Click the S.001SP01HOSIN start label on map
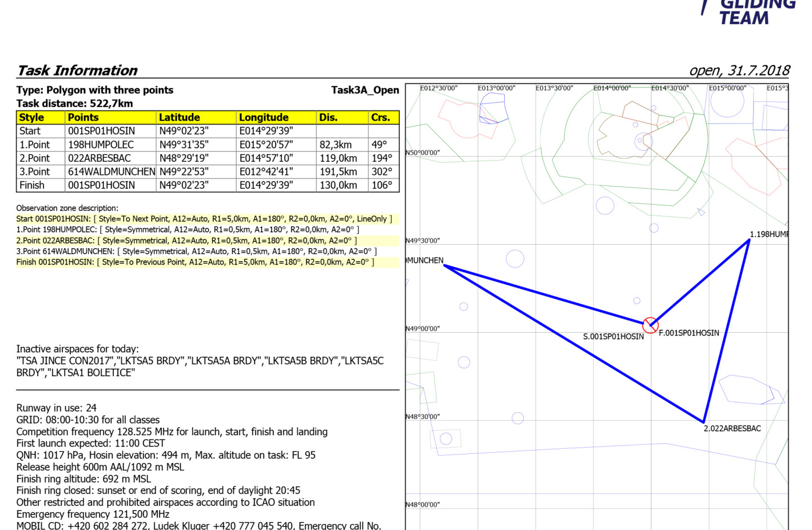 click(x=613, y=337)
